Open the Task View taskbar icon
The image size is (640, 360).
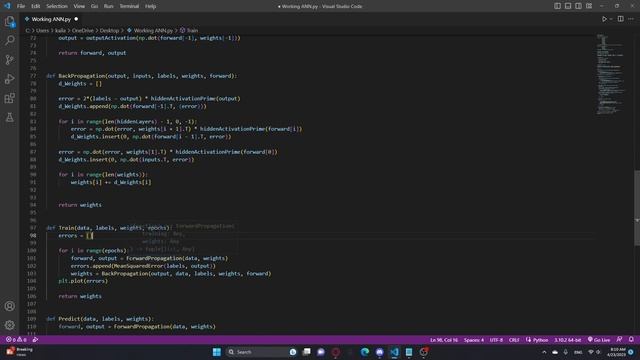[307, 352]
